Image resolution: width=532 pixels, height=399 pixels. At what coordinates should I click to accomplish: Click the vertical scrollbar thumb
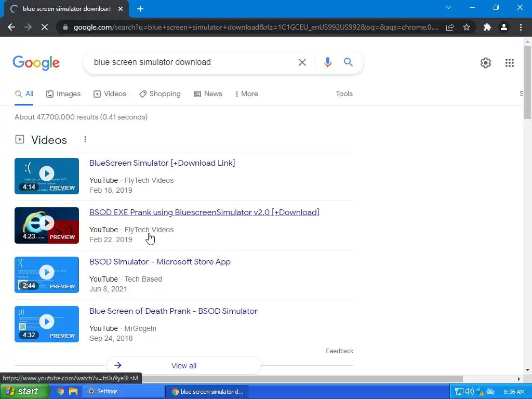(528, 82)
